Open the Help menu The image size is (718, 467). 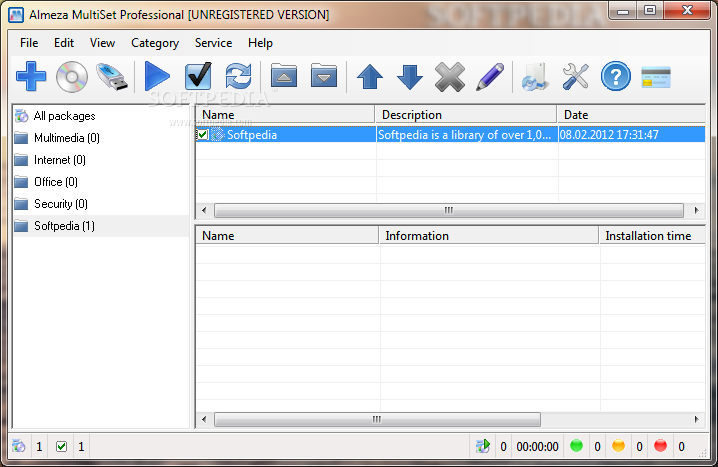coord(260,43)
